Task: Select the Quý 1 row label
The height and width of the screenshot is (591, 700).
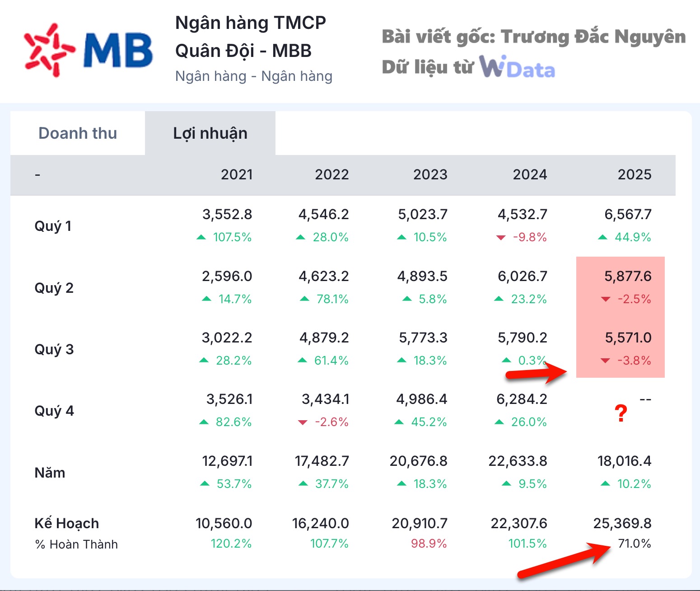Action: [x=53, y=226]
